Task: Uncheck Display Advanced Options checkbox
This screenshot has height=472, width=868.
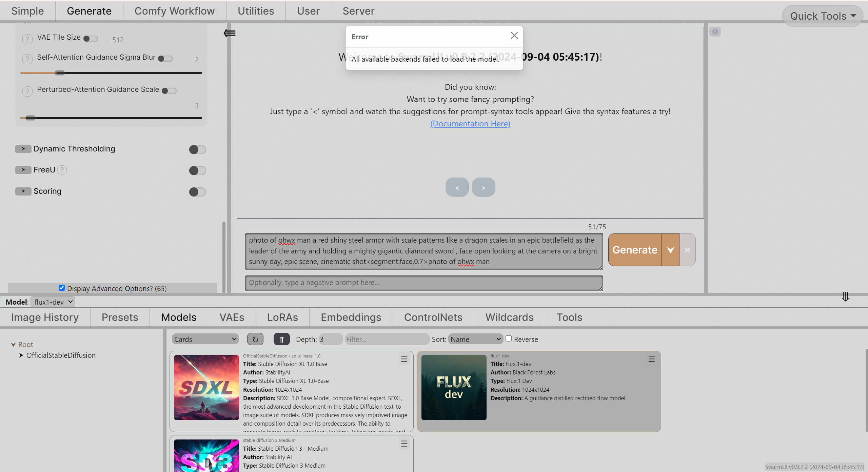Action: point(61,288)
